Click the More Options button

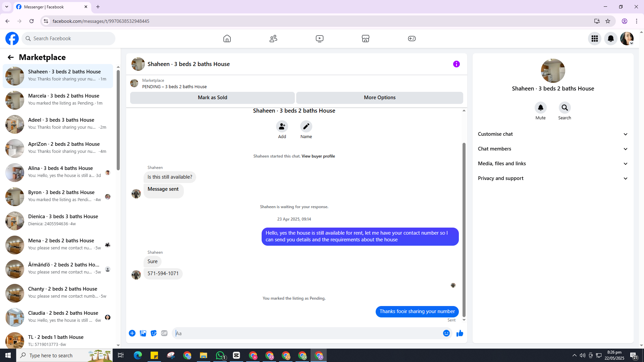click(380, 98)
